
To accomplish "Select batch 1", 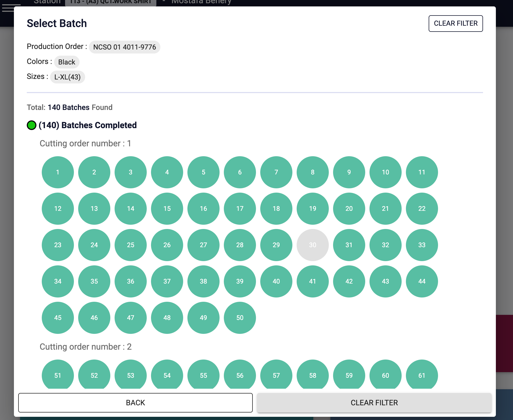I will [x=58, y=172].
